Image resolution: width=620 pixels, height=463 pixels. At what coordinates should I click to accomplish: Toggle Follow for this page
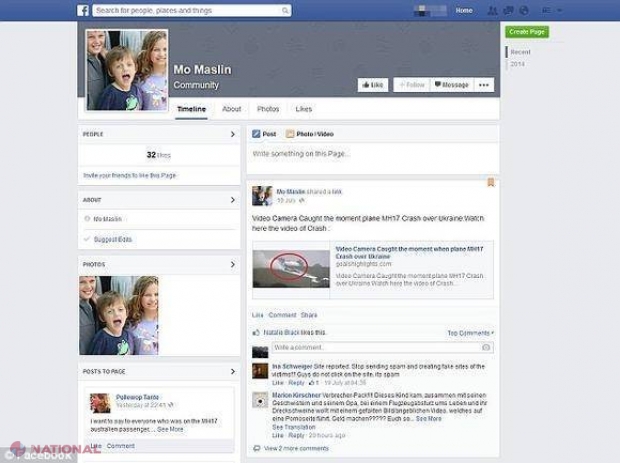click(409, 85)
